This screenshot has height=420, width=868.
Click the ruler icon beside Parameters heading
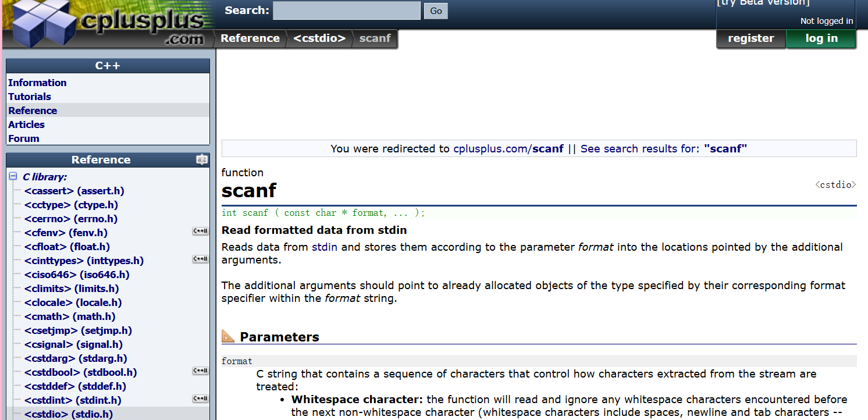(228, 336)
